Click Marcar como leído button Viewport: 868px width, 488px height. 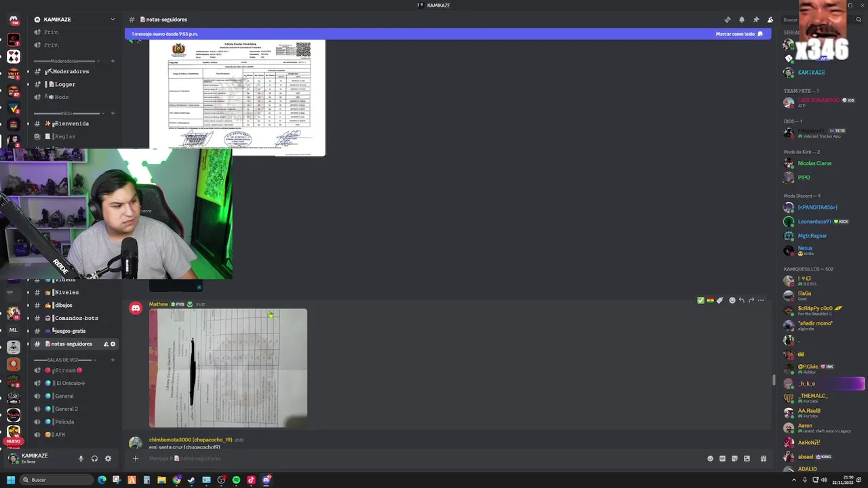click(x=739, y=34)
